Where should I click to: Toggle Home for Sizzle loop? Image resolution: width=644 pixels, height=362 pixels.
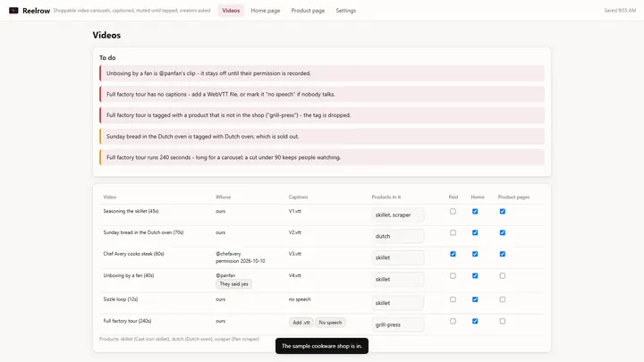coord(475,299)
